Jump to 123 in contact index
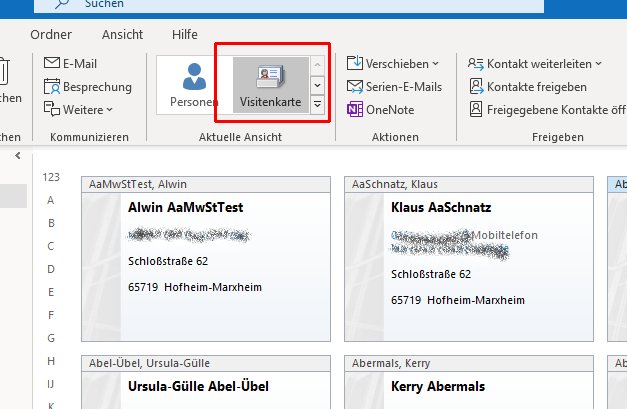The height and width of the screenshot is (409, 627). tap(51, 177)
